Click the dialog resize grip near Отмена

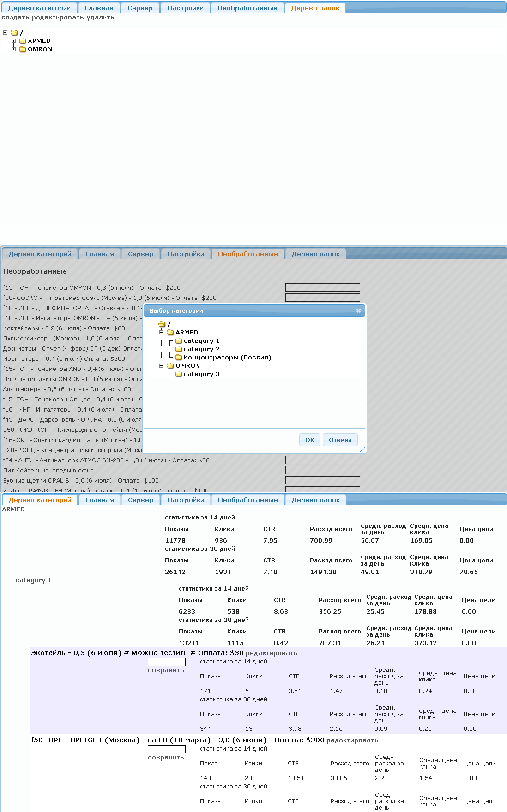pyautogui.click(x=362, y=449)
